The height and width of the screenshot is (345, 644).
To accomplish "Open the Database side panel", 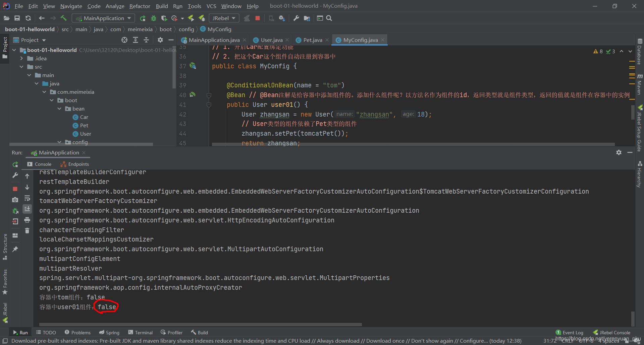I will click(640, 52).
